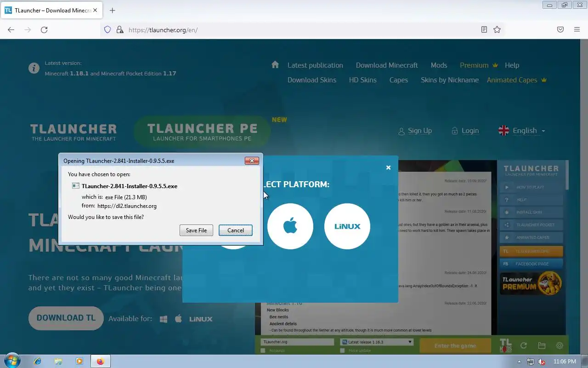Show hidden system tray icons

point(519,362)
